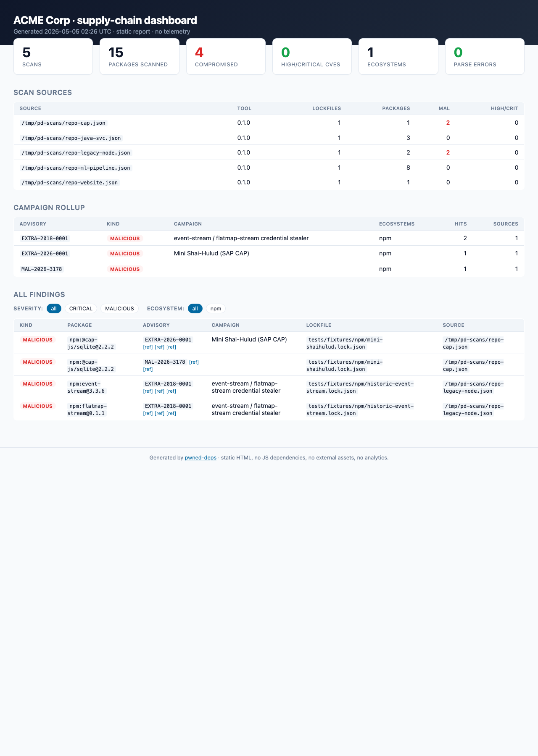
Task: Click MAL-2026-3178 in Campaign Rollup table
Action: (42, 269)
